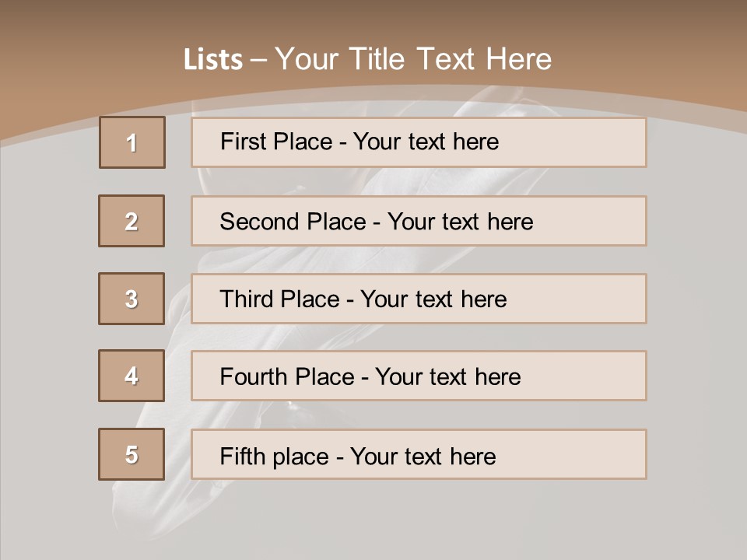Click the word Second in the list
747x560 pixels.
click(259, 222)
